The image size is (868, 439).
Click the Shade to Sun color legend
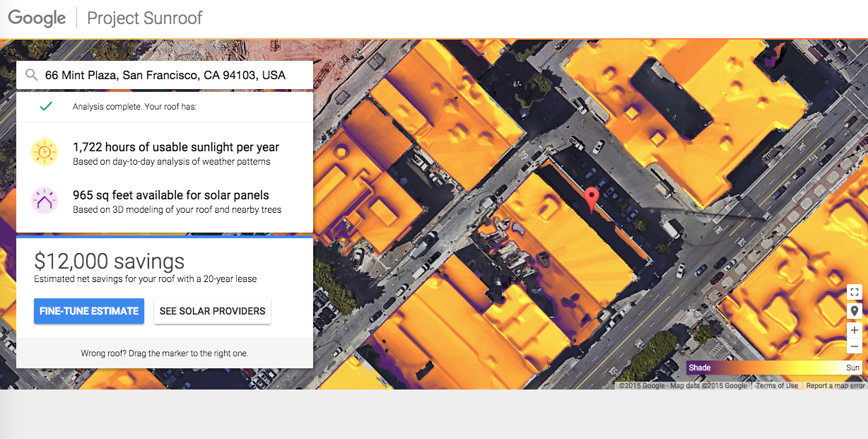774,368
